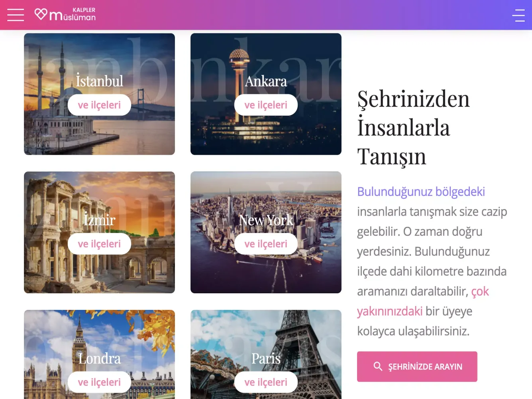532x399 pixels.
Task: Open the left hamburger menu
Action: (x=16, y=15)
